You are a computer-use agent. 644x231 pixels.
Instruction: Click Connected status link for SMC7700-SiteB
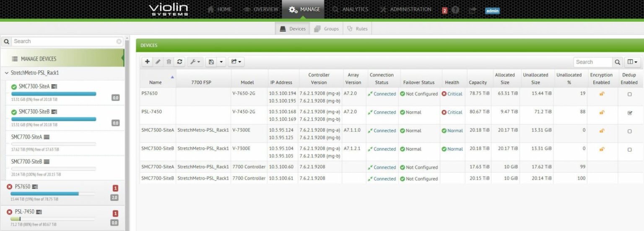[384, 179]
